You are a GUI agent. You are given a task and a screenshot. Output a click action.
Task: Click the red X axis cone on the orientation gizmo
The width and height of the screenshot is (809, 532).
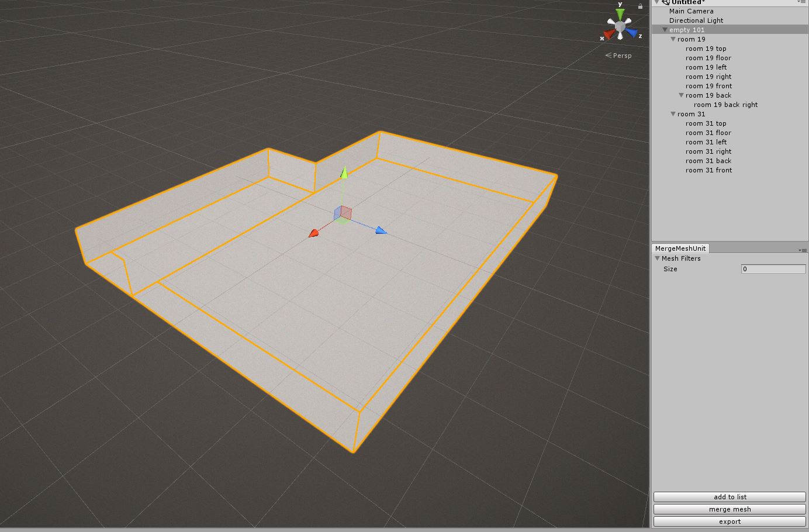[x=609, y=34]
